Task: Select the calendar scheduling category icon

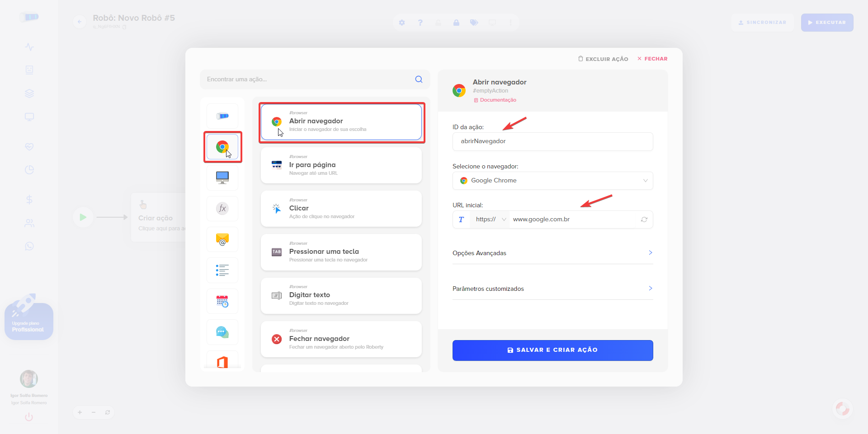Action: click(x=222, y=301)
